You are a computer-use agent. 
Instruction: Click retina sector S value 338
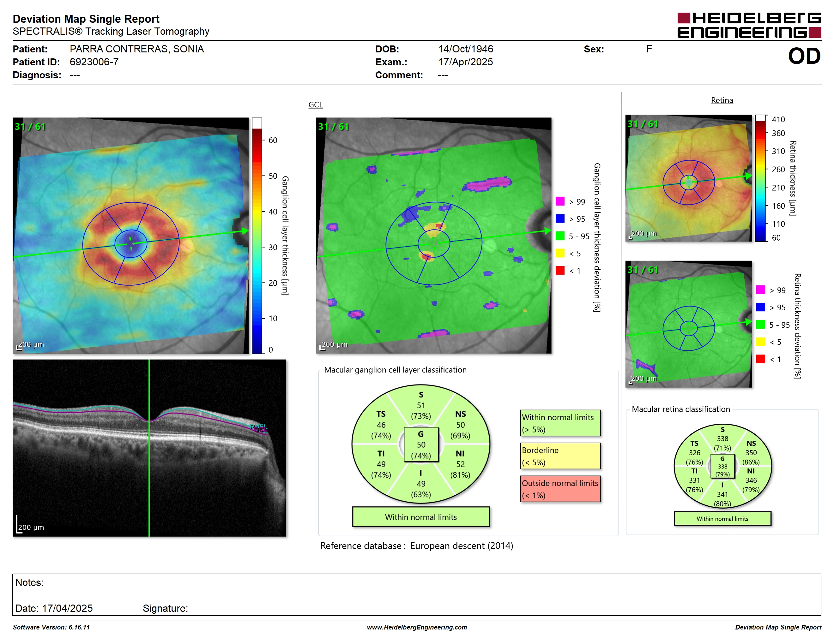(x=722, y=439)
